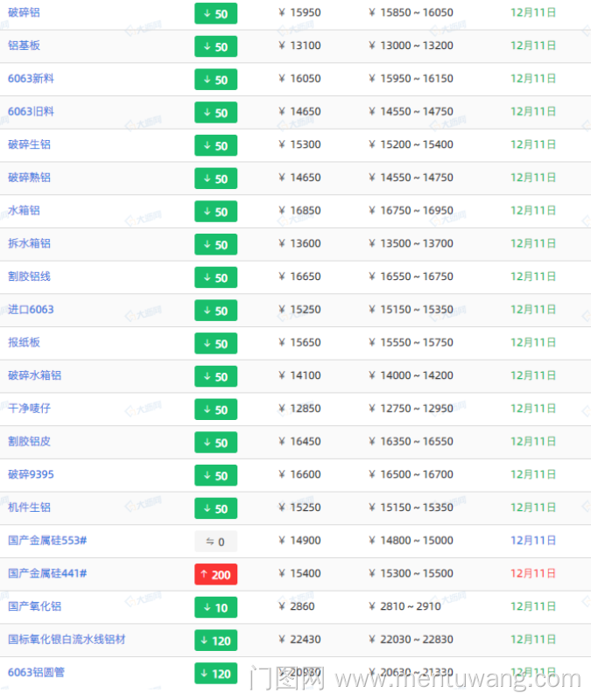Click the grey unchanged 0 badge
This screenshot has height=700, width=591.
pos(215,542)
